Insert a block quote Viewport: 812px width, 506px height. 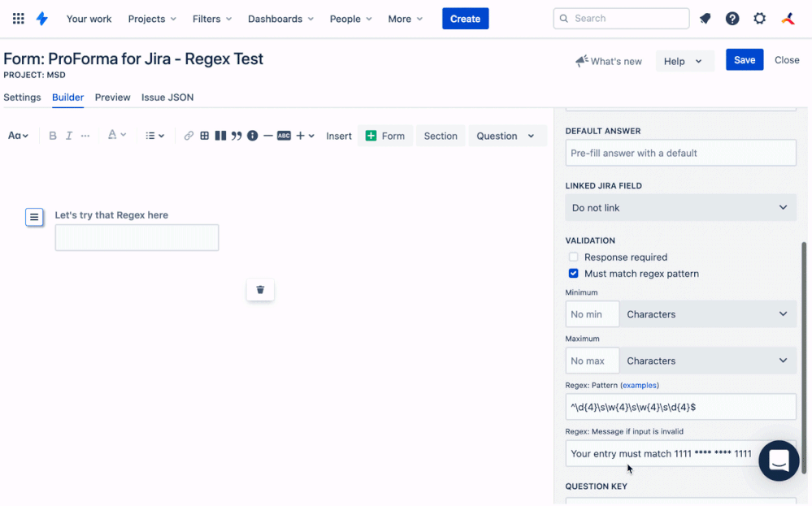coord(237,136)
